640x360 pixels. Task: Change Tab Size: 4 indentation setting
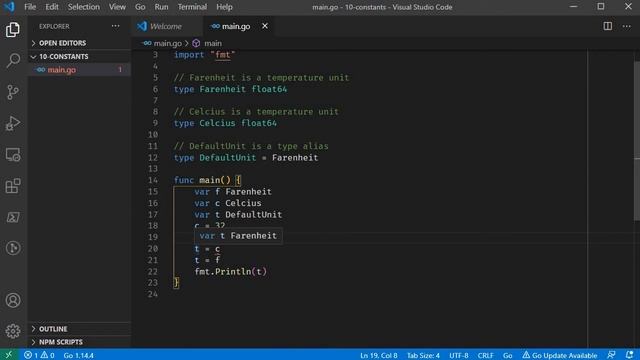[x=423, y=355]
